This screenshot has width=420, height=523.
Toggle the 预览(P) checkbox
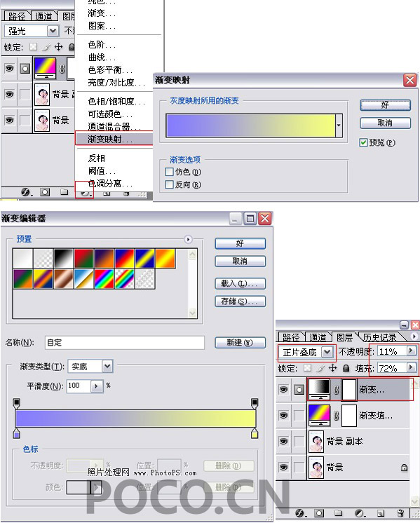pos(364,143)
